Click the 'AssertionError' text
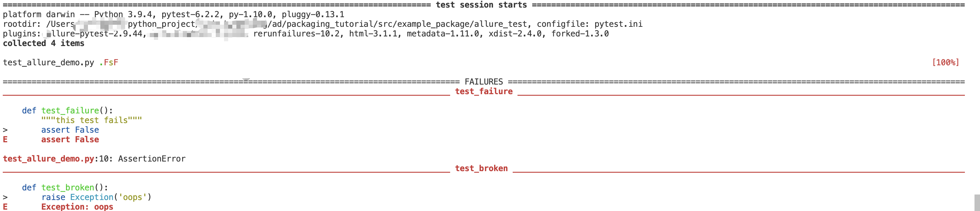Viewport: 980px width, 211px height. coord(152,158)
